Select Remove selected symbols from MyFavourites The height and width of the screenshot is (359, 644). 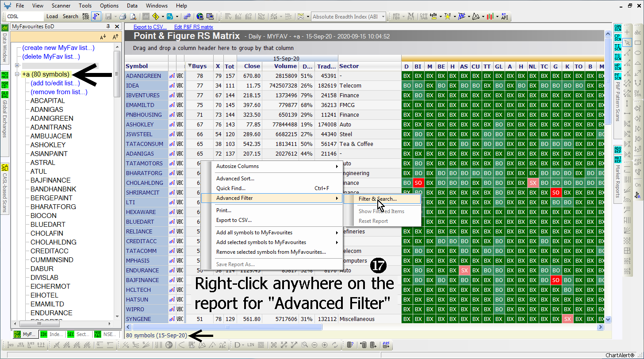point(272,252)
